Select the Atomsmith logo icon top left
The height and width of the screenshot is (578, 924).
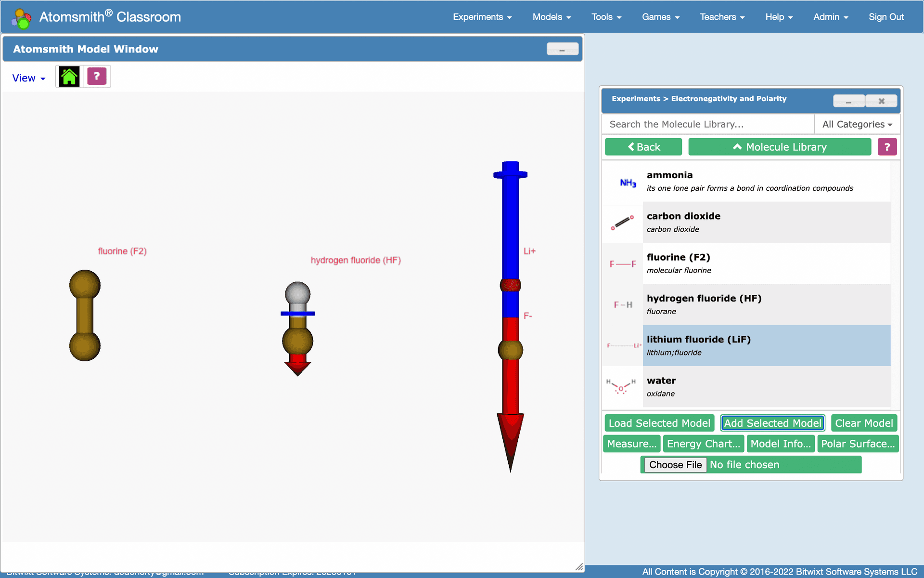[19, 17]
